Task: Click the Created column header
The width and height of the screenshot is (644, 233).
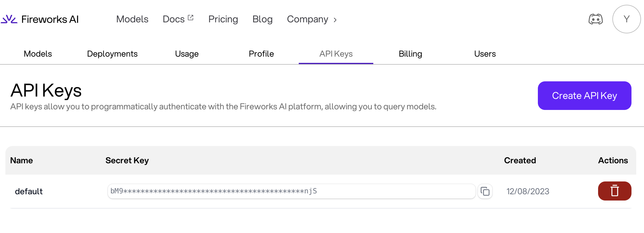Action: pos(520,160)
